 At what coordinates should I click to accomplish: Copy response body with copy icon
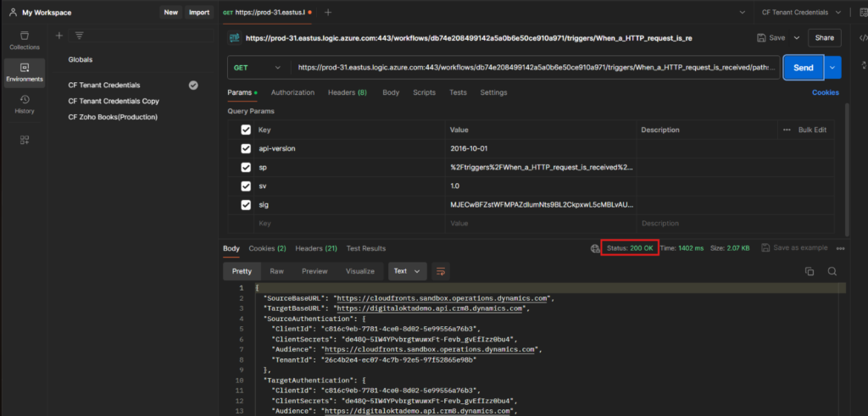tap(810, 271)
